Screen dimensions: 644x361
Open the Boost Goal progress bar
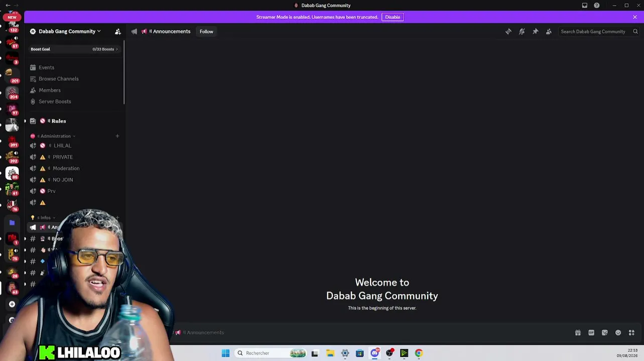[x=74, y=49]
